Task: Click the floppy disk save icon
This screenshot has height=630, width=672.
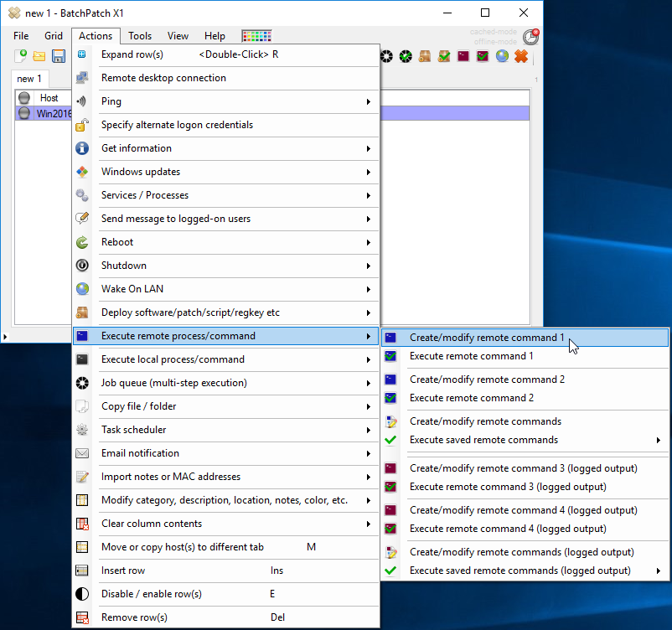Action: tap(59, 56)
